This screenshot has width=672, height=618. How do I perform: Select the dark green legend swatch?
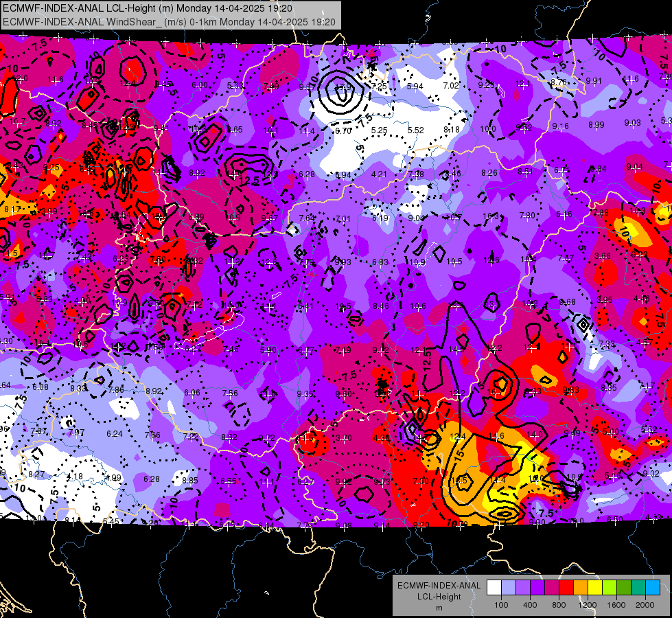point(624,588)
